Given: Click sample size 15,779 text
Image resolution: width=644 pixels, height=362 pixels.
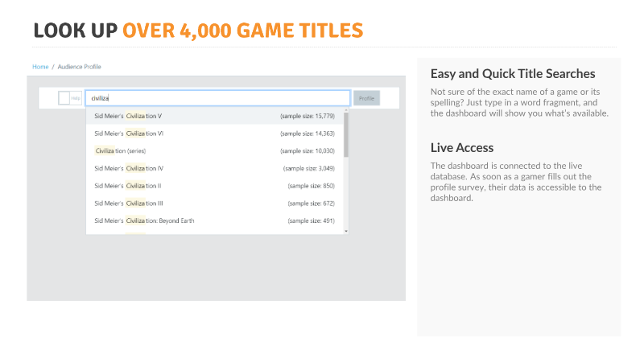Looking at the screenshot, I should click(308, 116).
